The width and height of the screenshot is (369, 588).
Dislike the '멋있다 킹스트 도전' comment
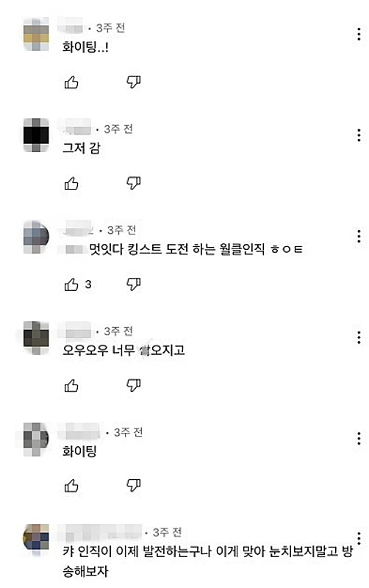pos(134,284)
